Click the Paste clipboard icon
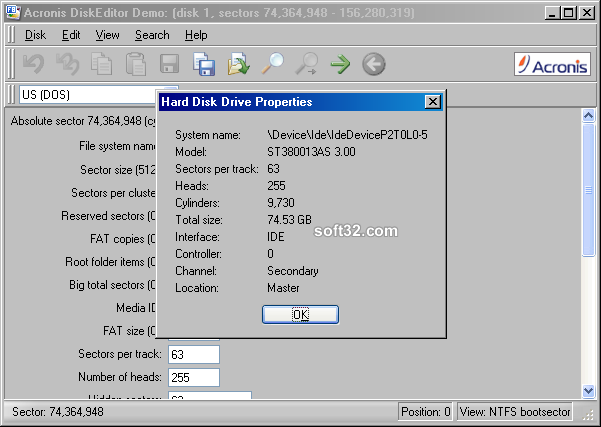 [136, 64]
